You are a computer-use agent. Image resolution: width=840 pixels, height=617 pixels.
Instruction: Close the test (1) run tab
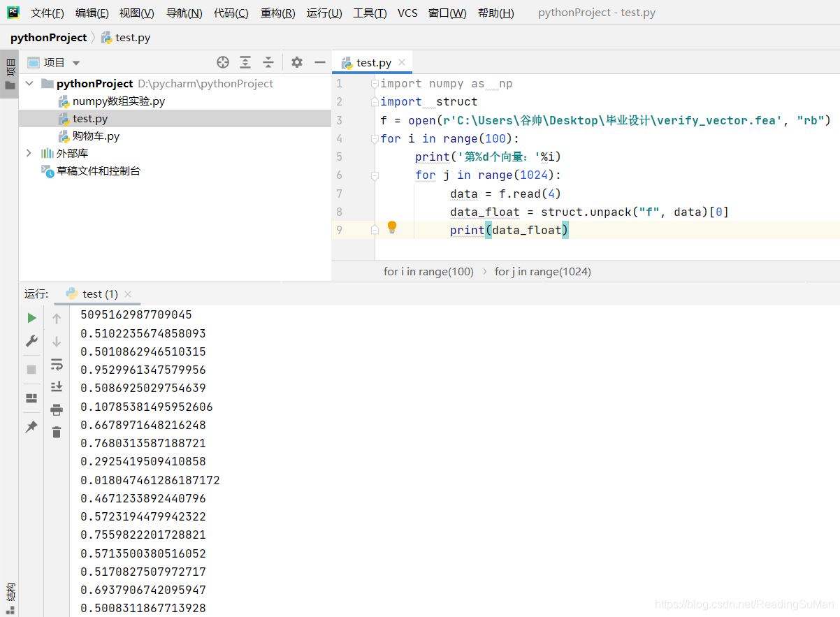(128, 294)
